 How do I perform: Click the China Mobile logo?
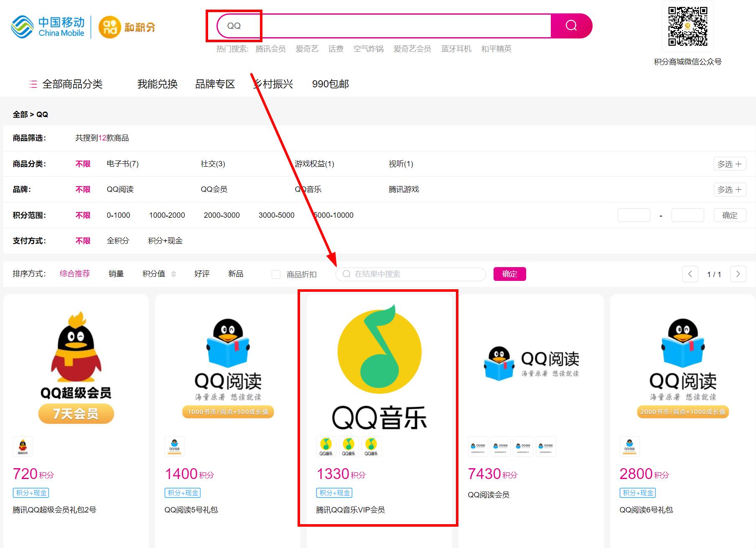pos(48,27)
